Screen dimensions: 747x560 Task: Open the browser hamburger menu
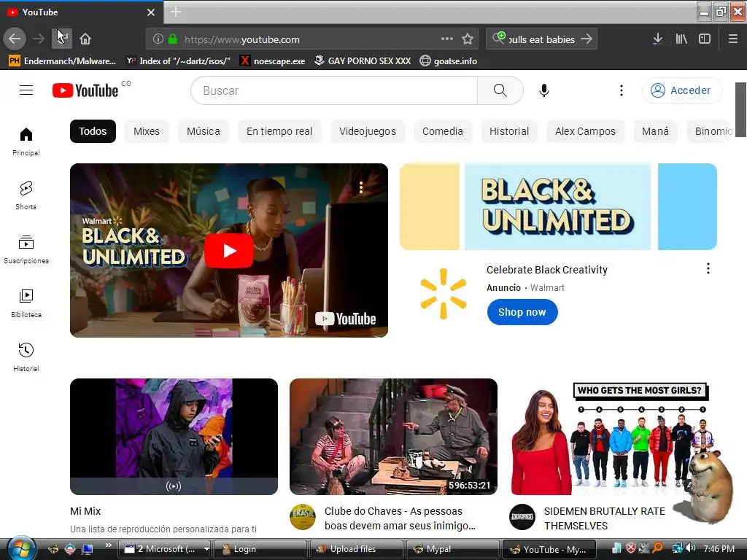point(733,39)
